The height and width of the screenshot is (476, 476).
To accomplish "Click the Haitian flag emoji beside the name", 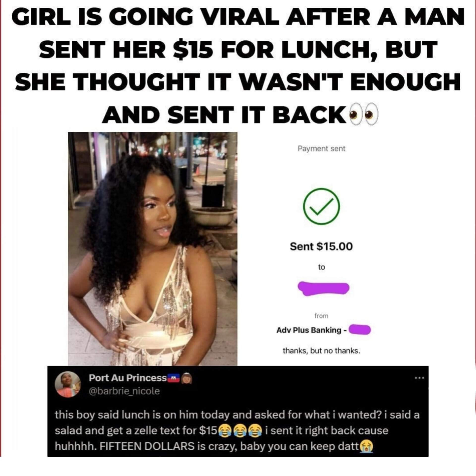I will point(174,378).
